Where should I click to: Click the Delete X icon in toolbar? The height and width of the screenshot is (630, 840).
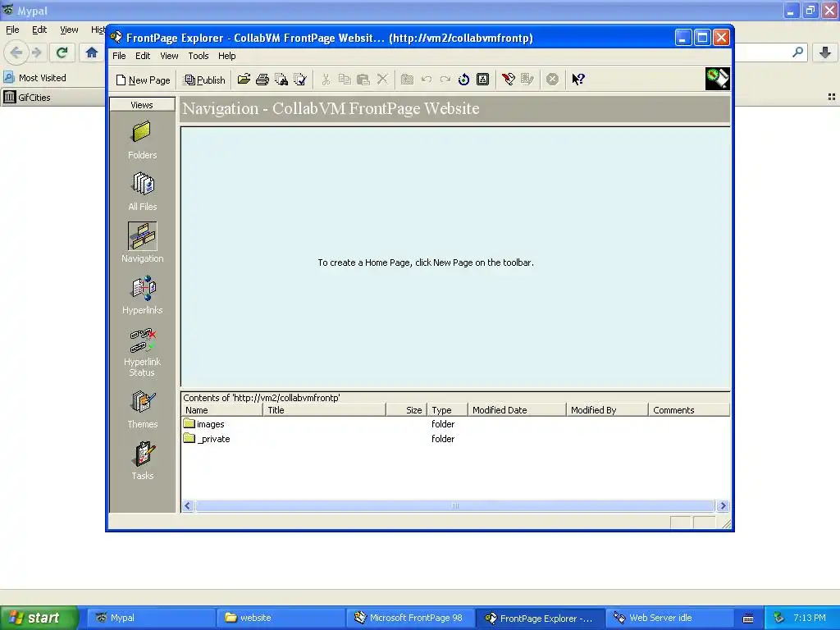click(382, 80)
